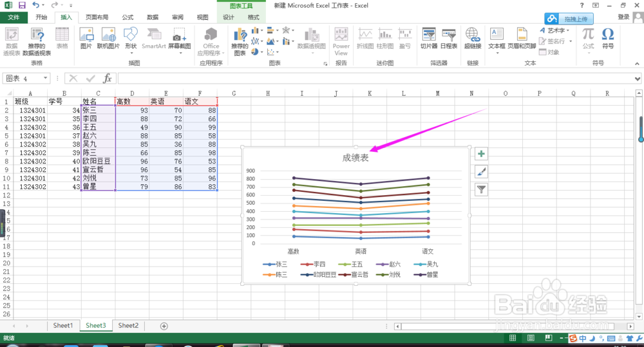This screenshot has height=347, width=644.
Task: Select cell with 欧阳豆豆
Action: 98,161
